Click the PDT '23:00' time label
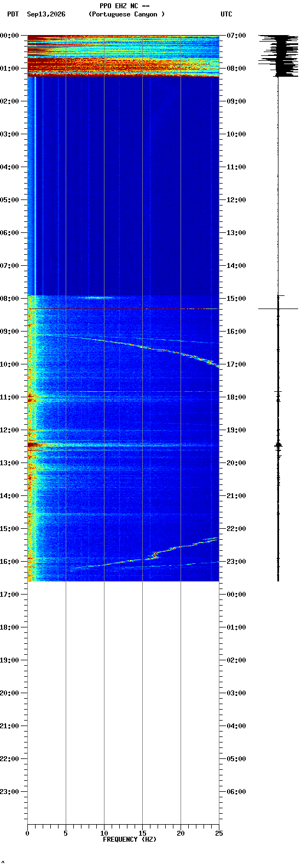302x868 pixels. pos(9,791)
